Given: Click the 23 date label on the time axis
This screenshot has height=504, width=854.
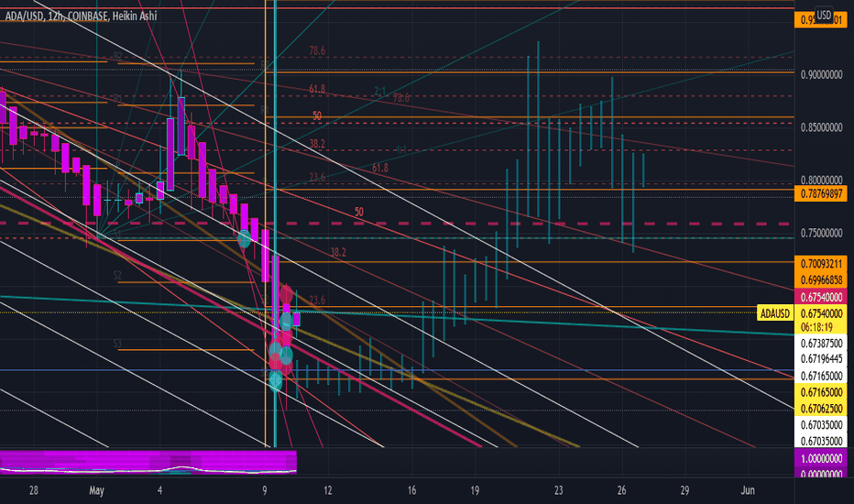Looking at the screenshot, I should (559, 490).
